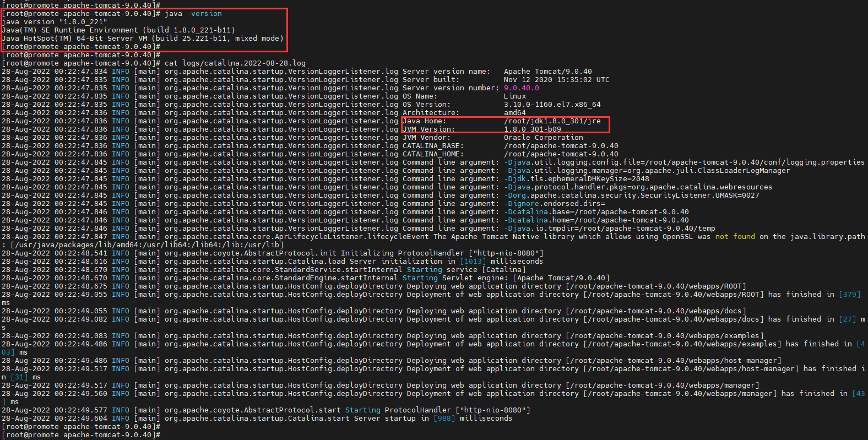Click the '-Dcatalina.home=' argument

coord(596,220)
